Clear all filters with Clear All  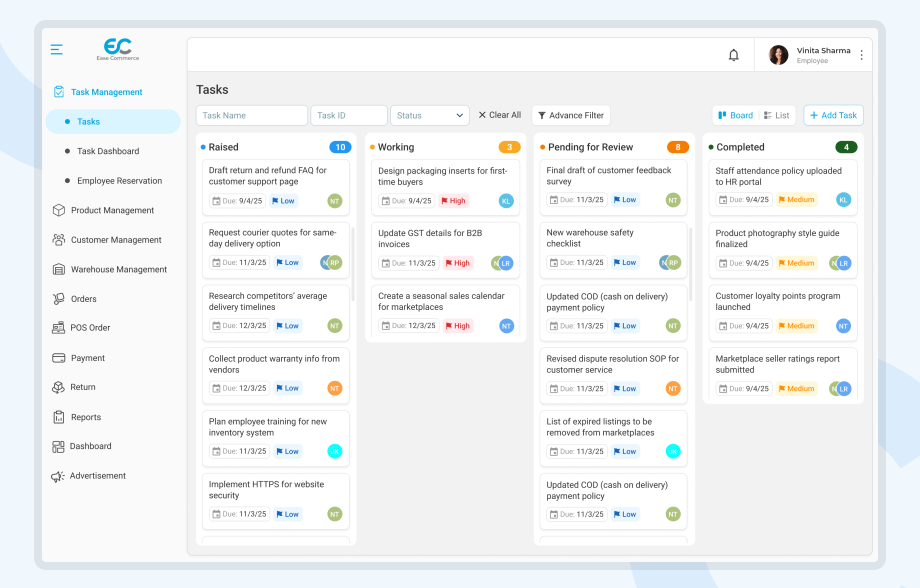click(499, 115)
